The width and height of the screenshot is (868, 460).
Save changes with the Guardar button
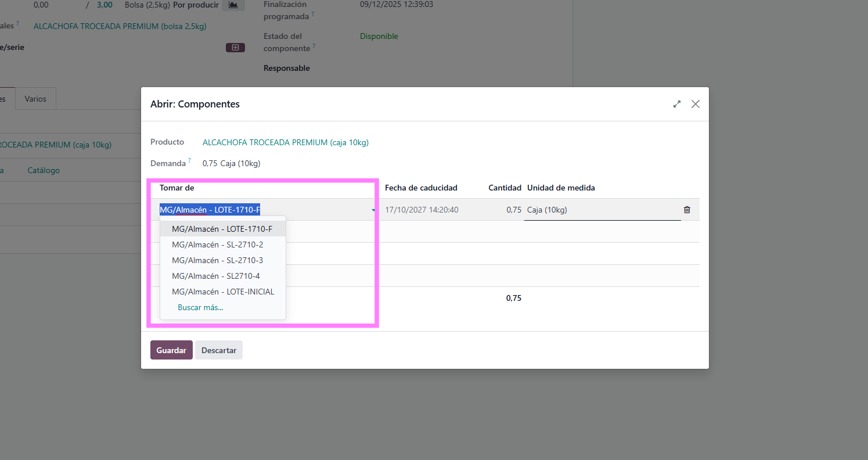[171, 350]
